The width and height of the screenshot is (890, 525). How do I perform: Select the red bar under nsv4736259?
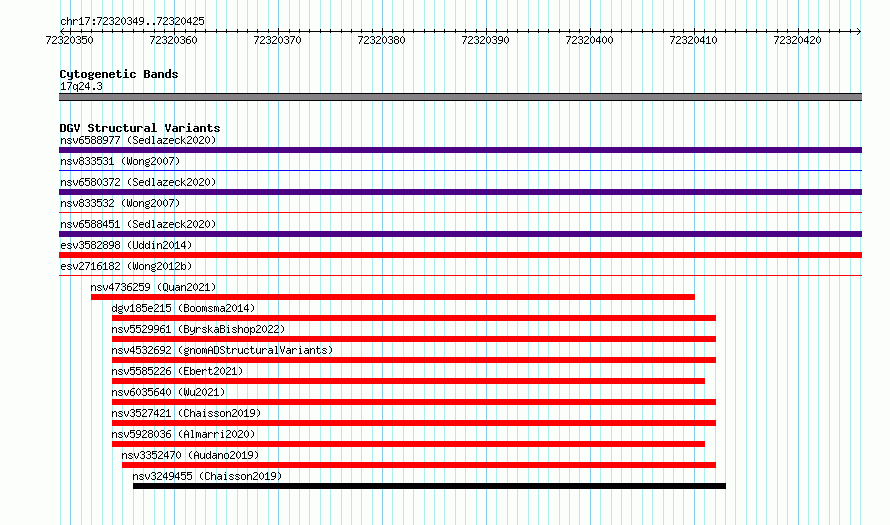(x=393, y=297)
